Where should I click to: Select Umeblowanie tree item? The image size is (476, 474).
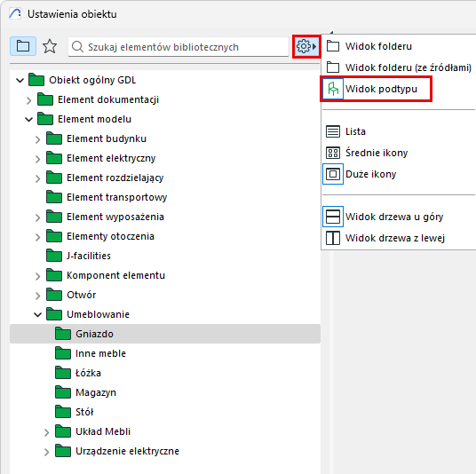[98, 314]
